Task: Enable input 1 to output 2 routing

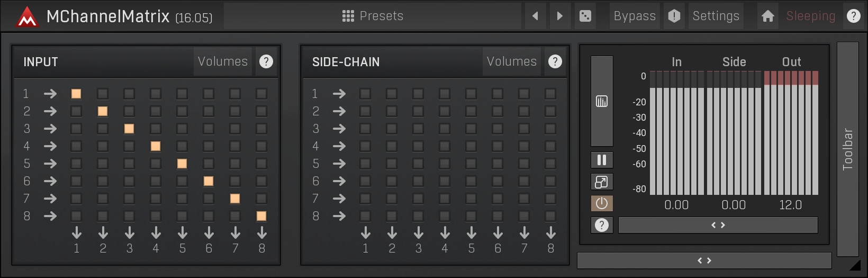Action: click(x=103, y=94)
